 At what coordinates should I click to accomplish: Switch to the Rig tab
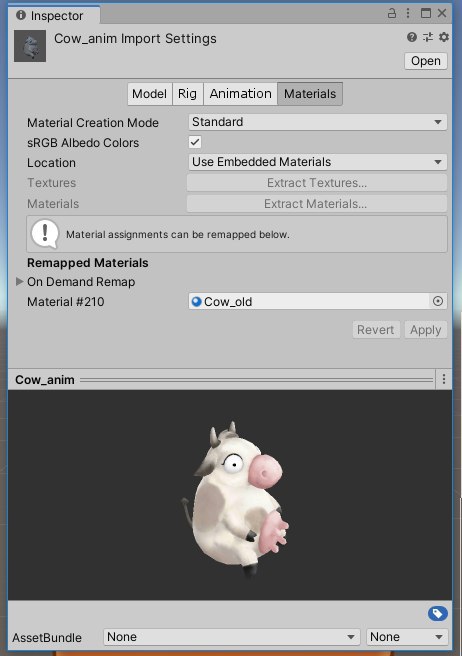[187, 94]
